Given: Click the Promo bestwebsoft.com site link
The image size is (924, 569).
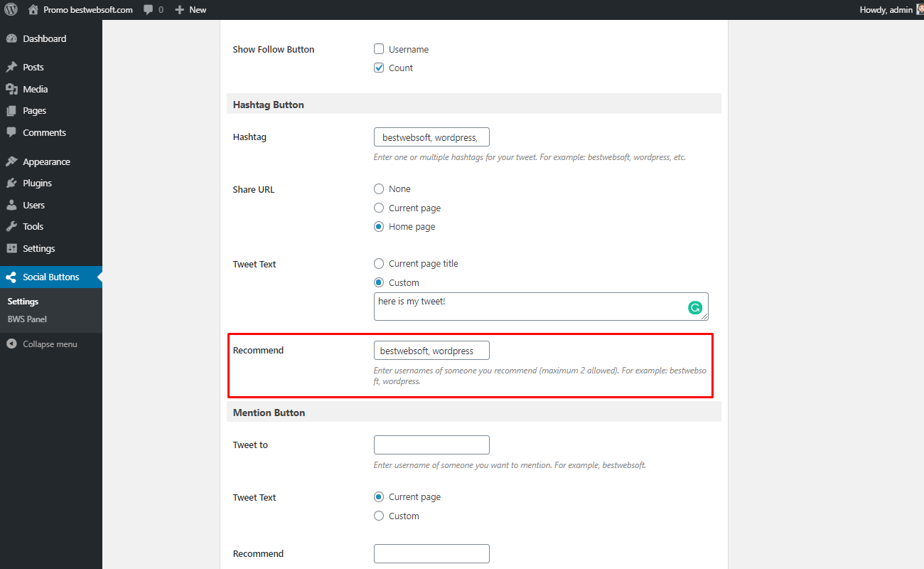Looking at the screenshot, I should 88,10.
